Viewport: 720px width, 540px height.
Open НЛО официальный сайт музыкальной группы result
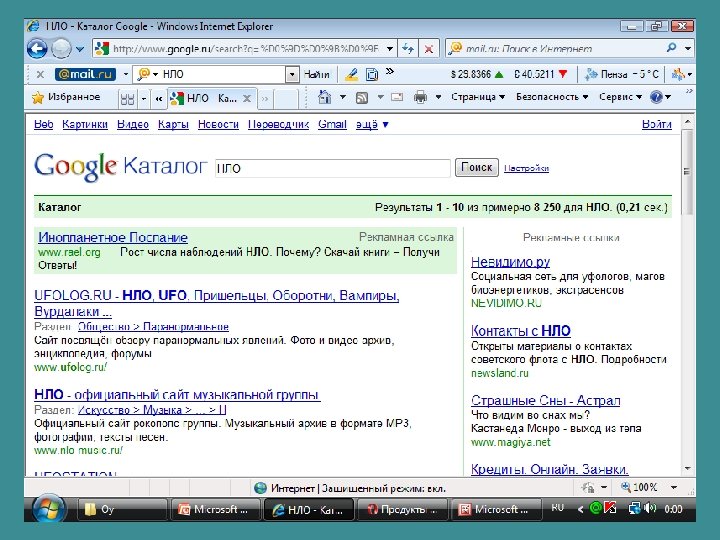click(177, 395)
